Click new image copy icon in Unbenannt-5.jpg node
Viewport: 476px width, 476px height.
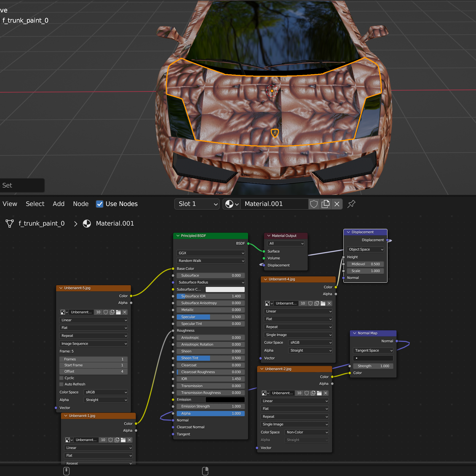[x=112, y=312]
